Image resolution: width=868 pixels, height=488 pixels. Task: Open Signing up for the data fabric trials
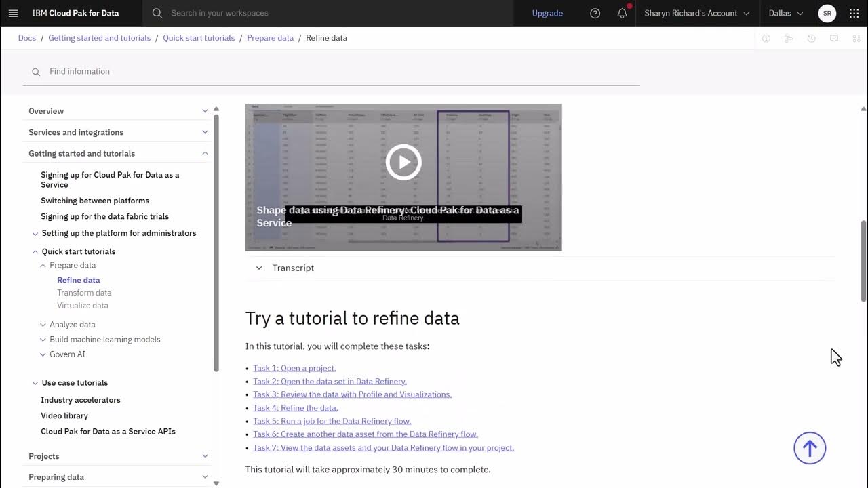(104, 216)
